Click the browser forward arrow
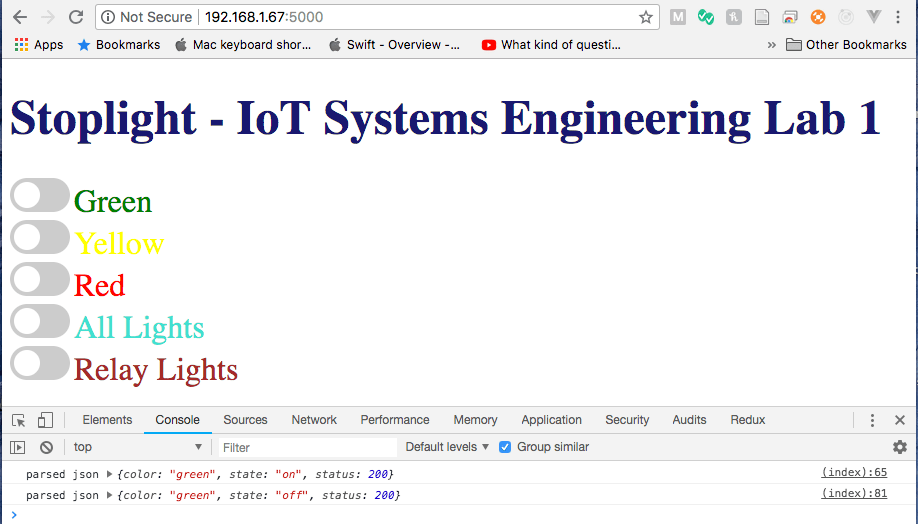 point(47,17)
